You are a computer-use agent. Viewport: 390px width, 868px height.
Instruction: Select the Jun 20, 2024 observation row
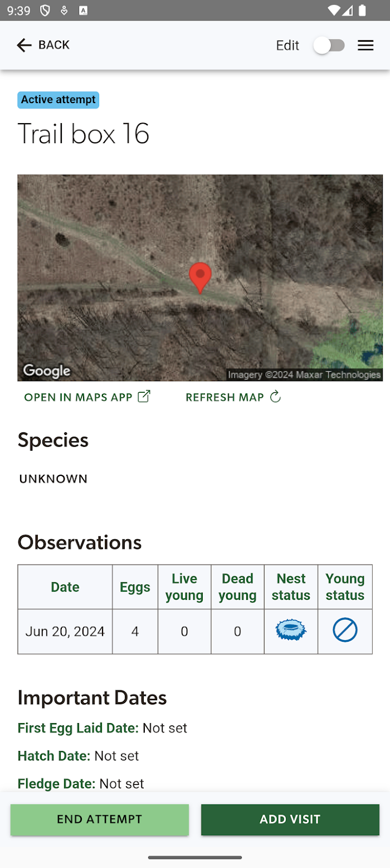(195, 631)
